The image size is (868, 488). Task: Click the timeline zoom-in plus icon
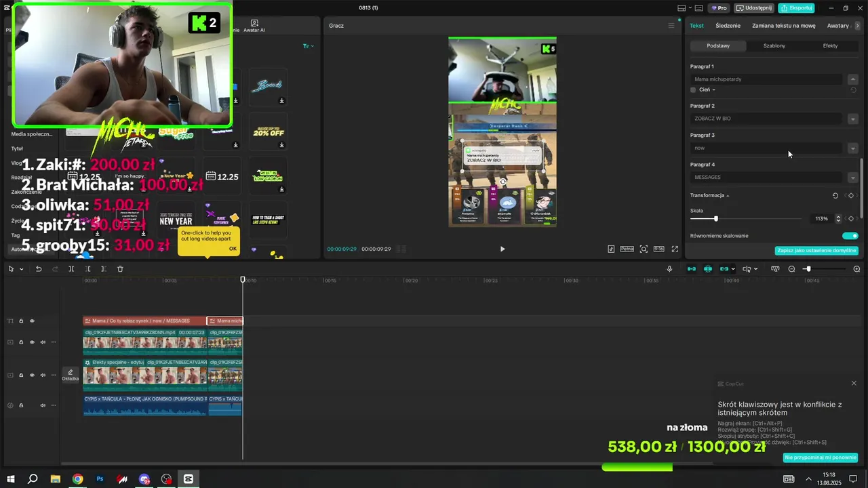pos(856,269)
